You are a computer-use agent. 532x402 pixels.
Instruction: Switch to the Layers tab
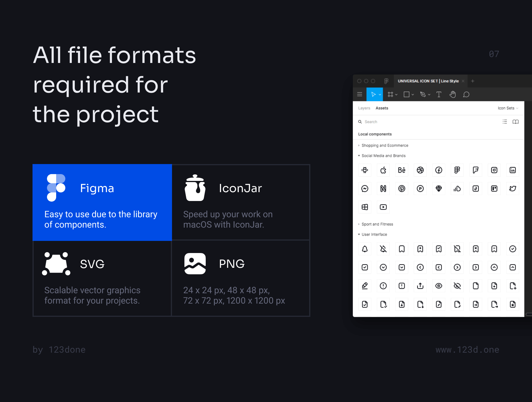(364, 108)
